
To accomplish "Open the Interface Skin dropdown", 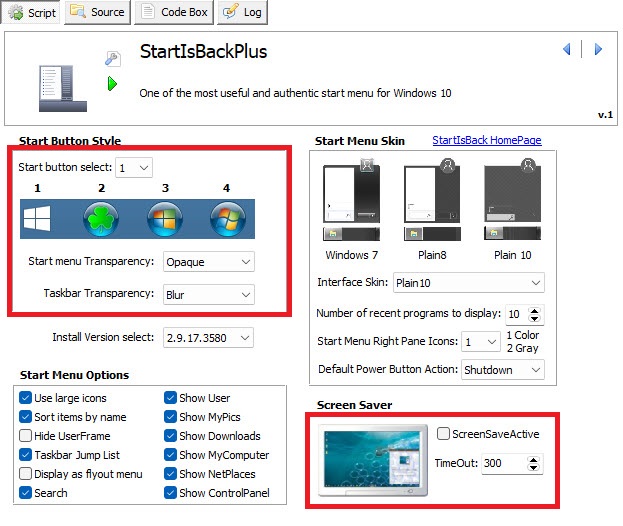I will [469, 283].
